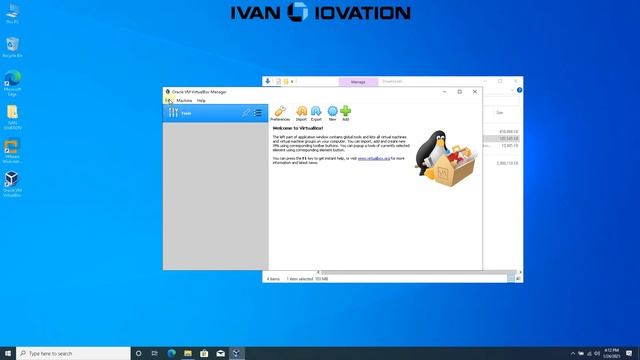The image size is (640, 360).
Task: Click the green Add machine icon
Action: point(346,113)
